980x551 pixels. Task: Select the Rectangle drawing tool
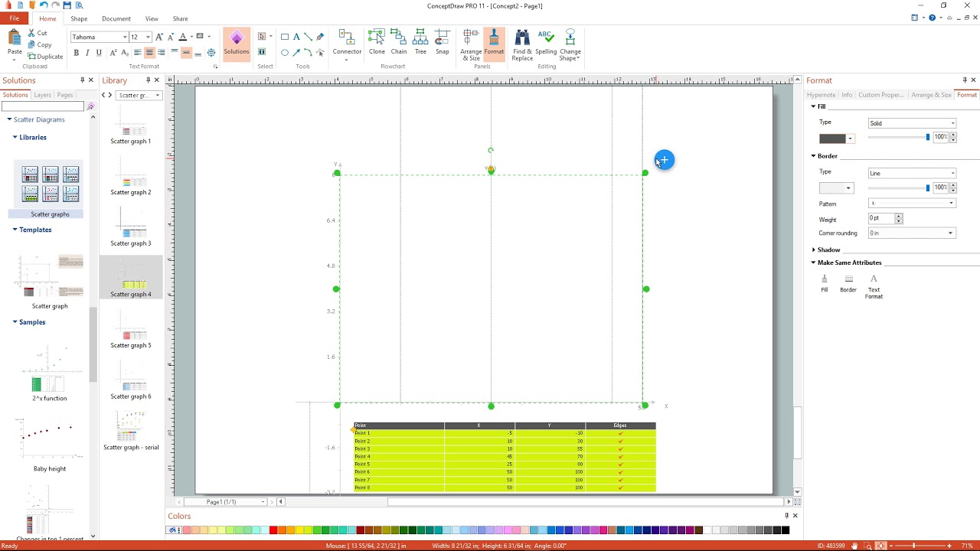[x=285, y=37]
